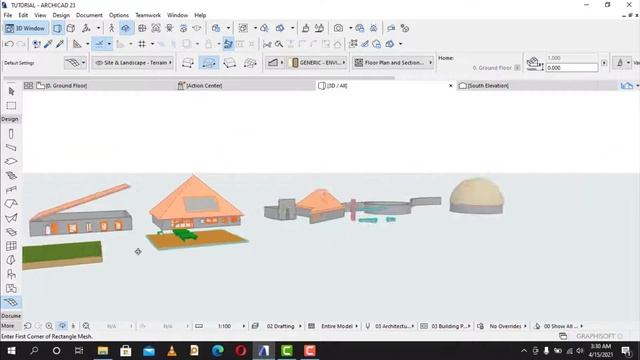Screen dimensions: 640x360
Task: Select the Stair tool in the toolbox
Action: [x=11, y=176]
